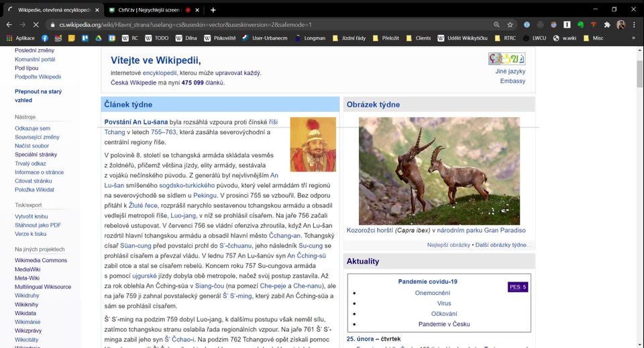Open the ibex picture of the week
Image resolution: width=644 pixels, height=348 pixels.
pos(439,171)
